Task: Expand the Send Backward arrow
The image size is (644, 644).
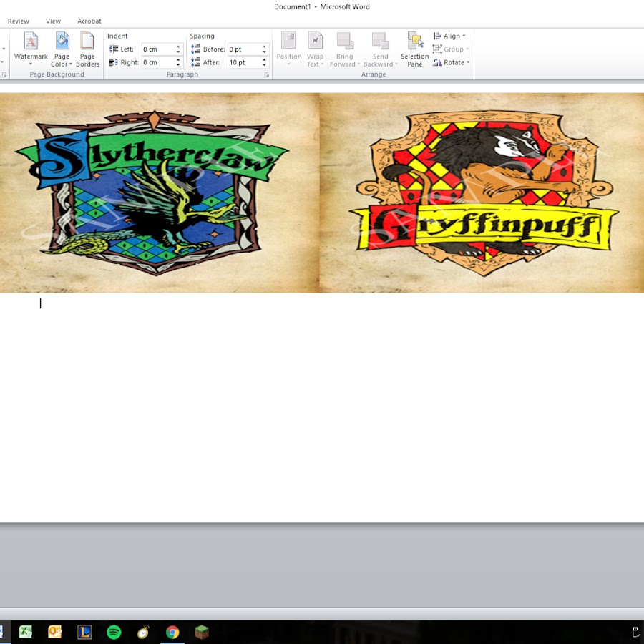Action: click(396, 64)
